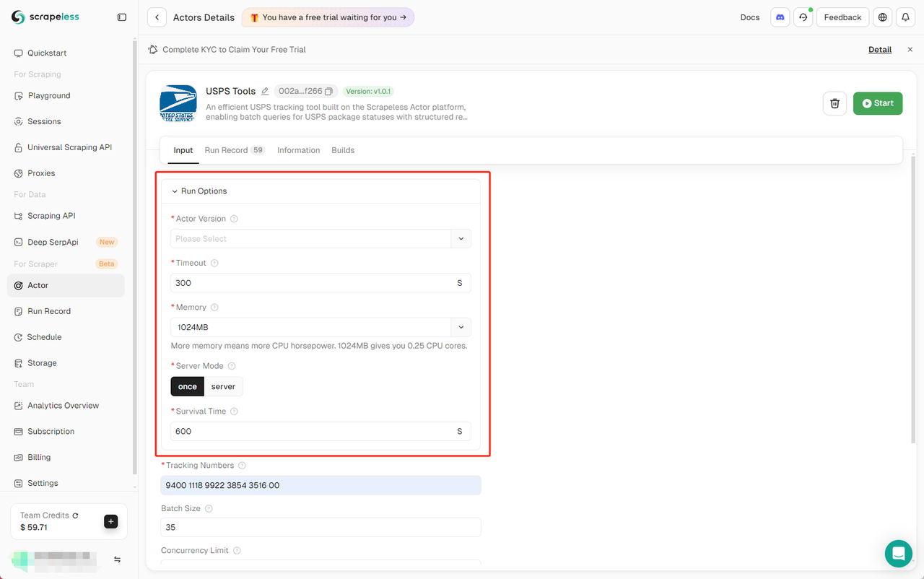The height and width of the screenshot is (579, 924).
Task: Open the Memory 1024MB dropdown
Action: click(321, 328)
